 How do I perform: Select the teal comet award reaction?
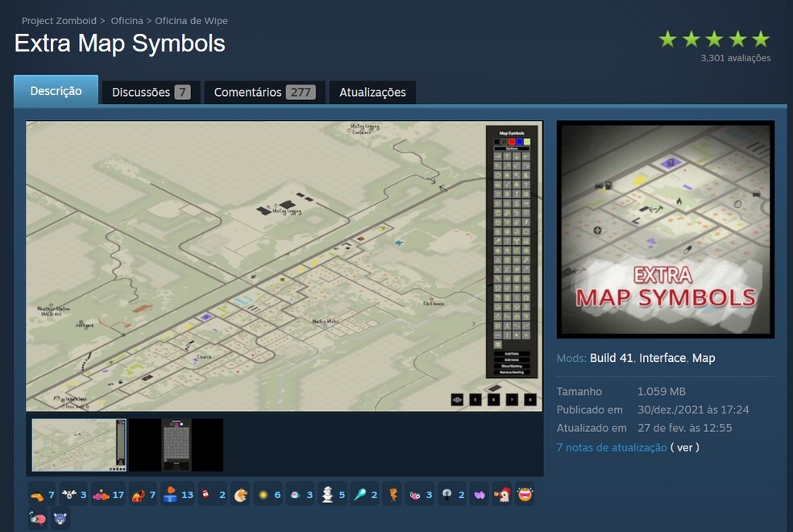[x=364, y=495]
